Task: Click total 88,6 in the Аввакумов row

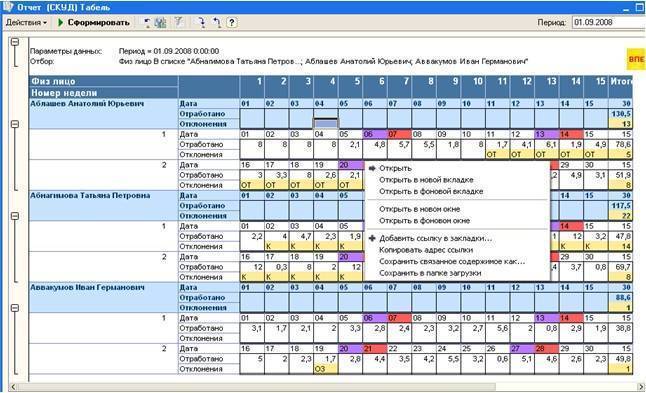Action: 621,297
